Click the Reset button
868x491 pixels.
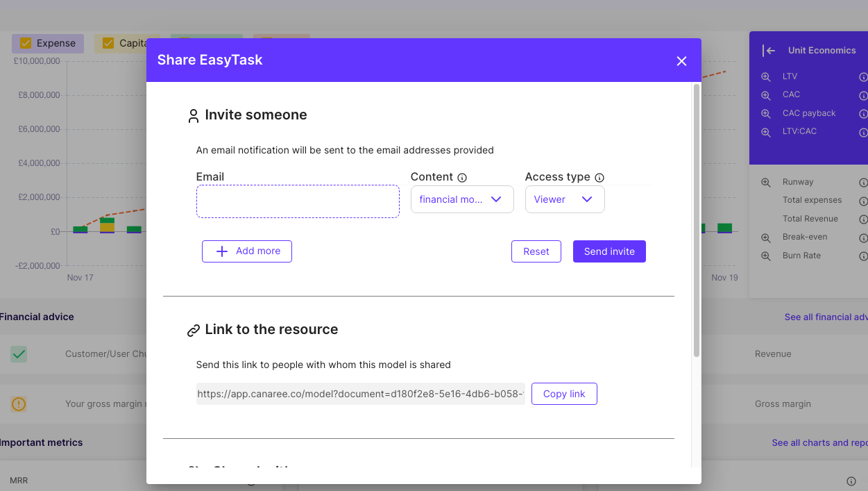click(536, 251)
